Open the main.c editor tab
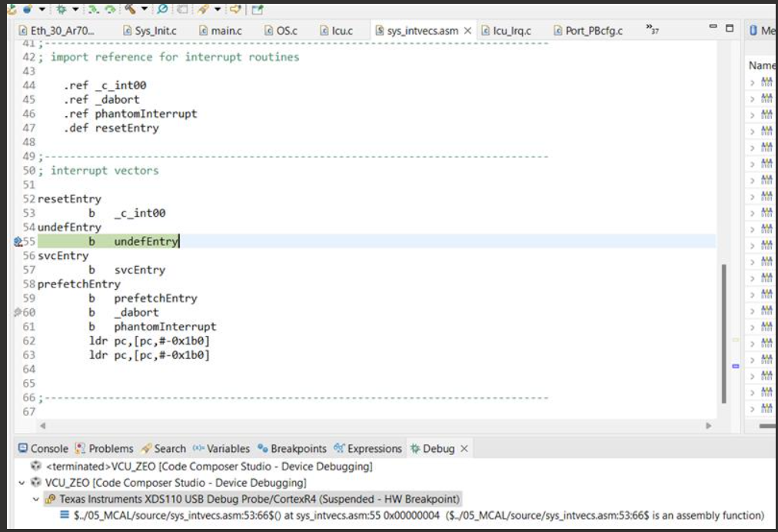The width and height of the screenshot is (778, 532). point(221,31)
